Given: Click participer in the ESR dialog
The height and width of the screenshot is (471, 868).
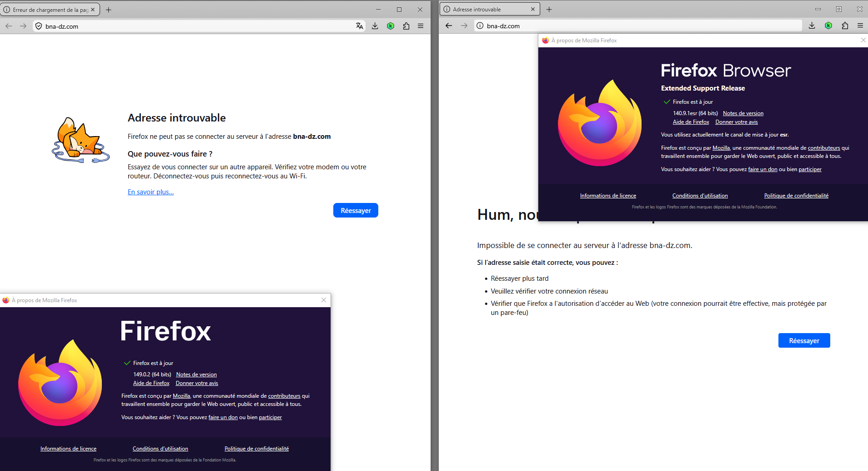Looking at the screenshot, I should [x=810, y=169].
